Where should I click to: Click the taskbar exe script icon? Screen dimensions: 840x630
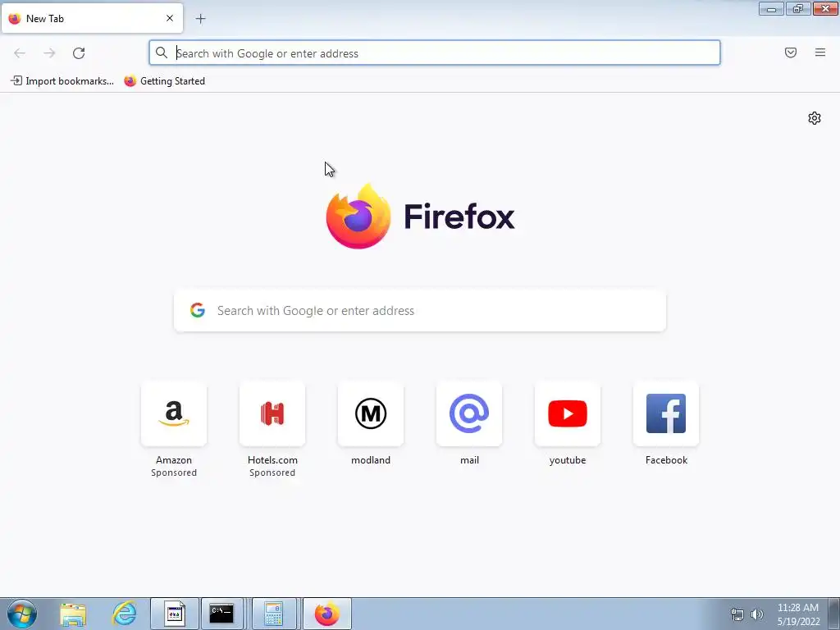(x=174, y=614)
